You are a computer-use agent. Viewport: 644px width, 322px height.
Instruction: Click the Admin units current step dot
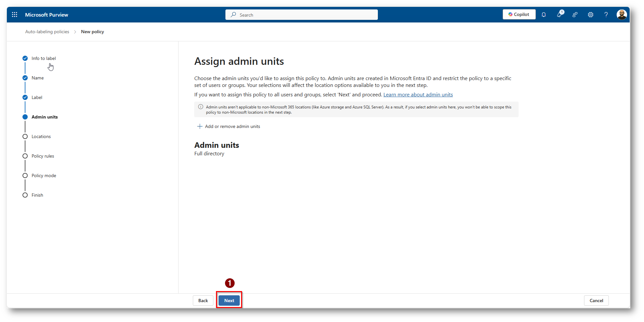pos(25,117)
